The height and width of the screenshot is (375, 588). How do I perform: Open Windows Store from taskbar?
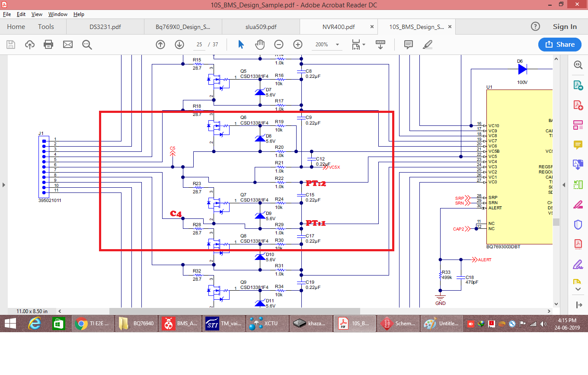pyautogui.click(x=58, y=324)
